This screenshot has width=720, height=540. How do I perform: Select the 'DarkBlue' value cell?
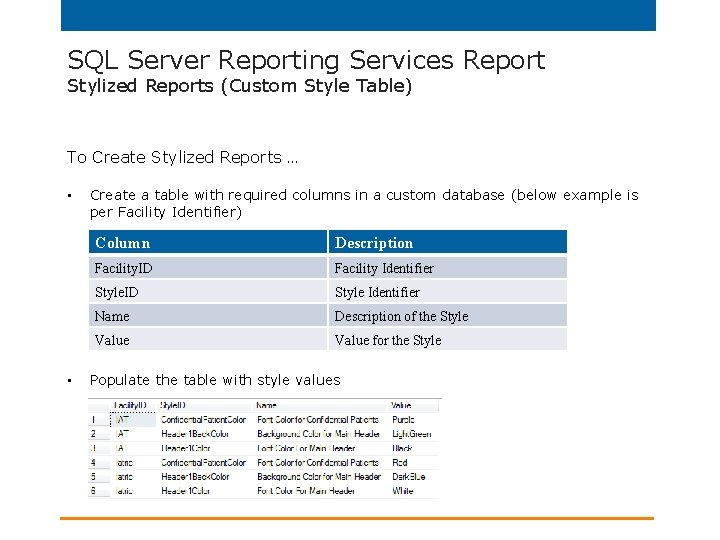click(x=409, y=477)
